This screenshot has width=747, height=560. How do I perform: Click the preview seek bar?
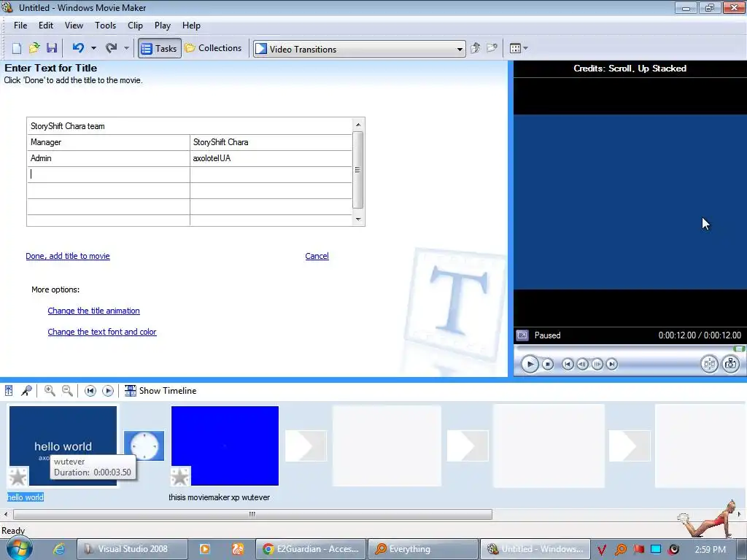[629, 349]
